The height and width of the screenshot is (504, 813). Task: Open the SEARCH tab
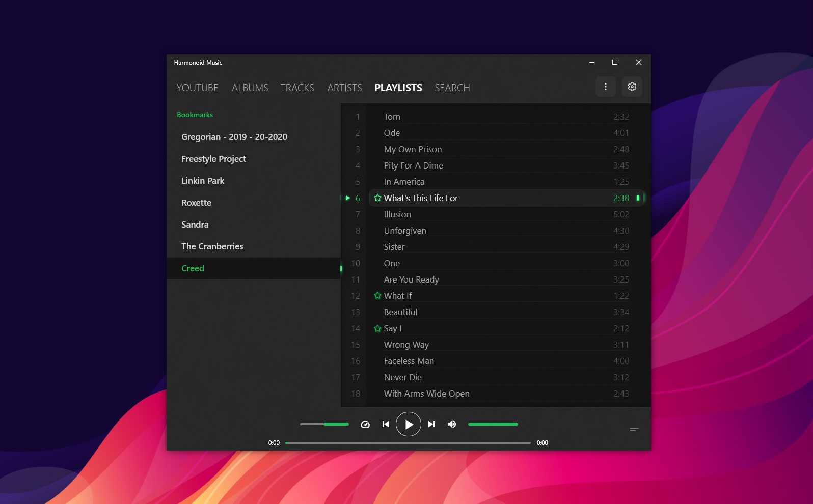coord(452,88)
